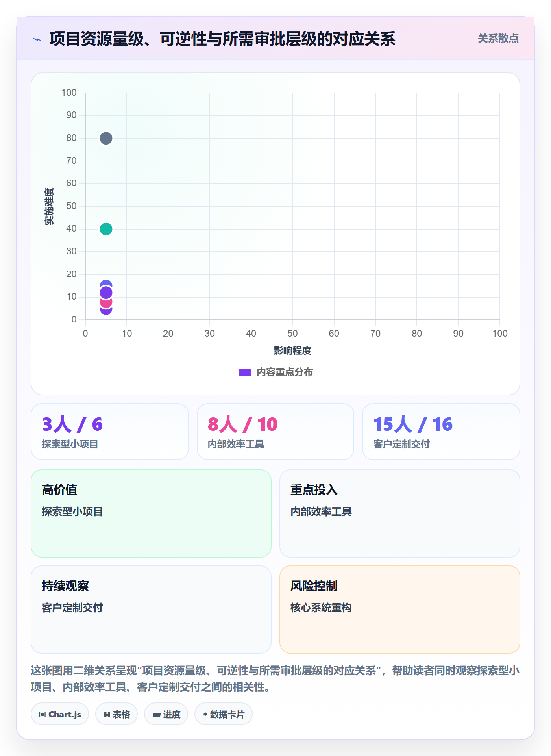
Task: Click the 内容重点分布 legend label
Action: tap(285, 372)
